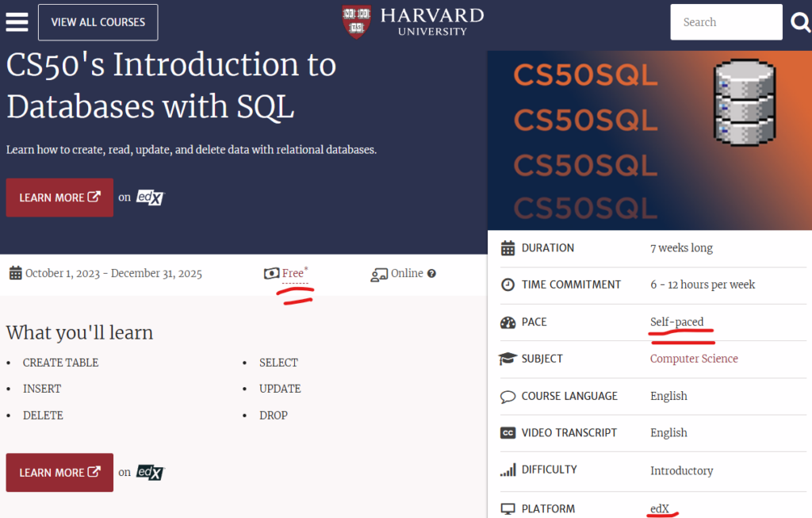Image resolution: width=812 pixels, height=518 pixels.
Task: Focus the Search input field
Action: click(726, 22)
